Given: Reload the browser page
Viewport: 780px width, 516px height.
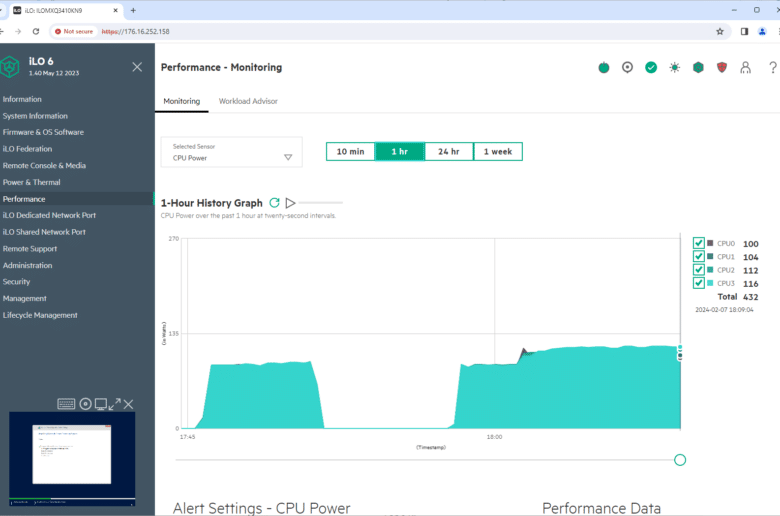Looking at the screenshot, I should coord(36,31).
